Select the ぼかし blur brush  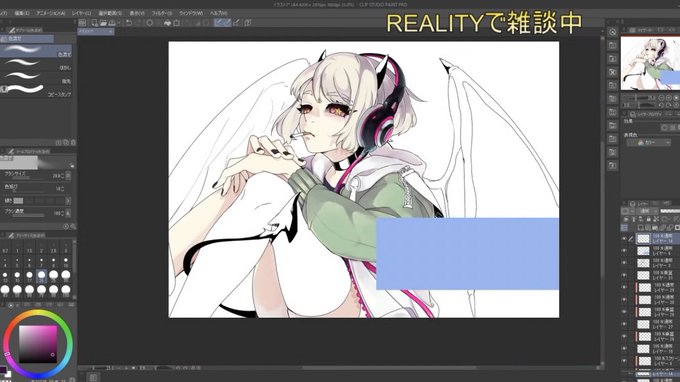(36, 65)
